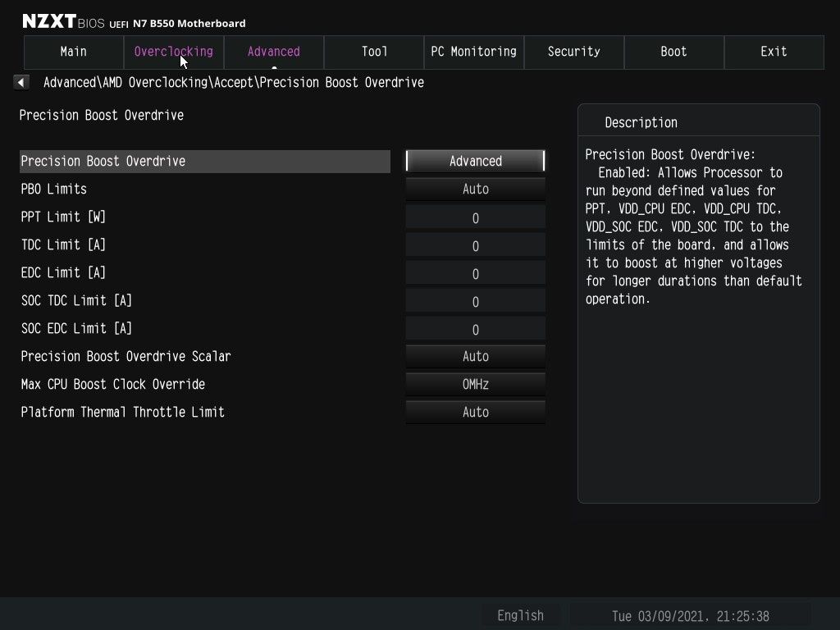The height and width of the screenshot is (630, 840).
Task: Open the Tool tab
Action: pyautogui.click(x=374, y=52)
